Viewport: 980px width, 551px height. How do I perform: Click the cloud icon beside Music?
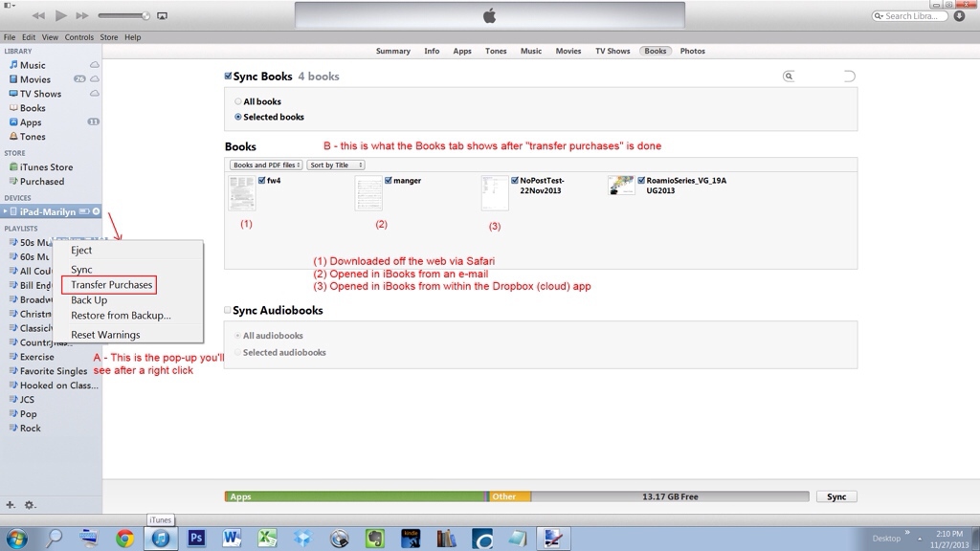click(x=95, y=65)
